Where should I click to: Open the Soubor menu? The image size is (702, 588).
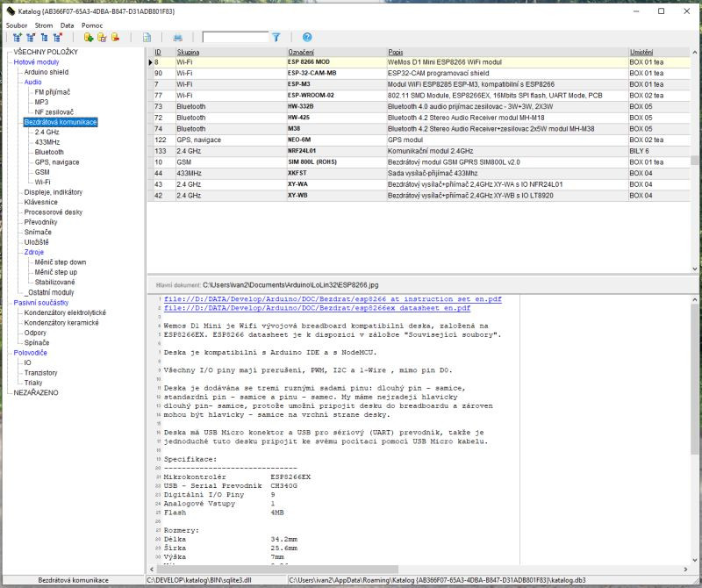16,25
